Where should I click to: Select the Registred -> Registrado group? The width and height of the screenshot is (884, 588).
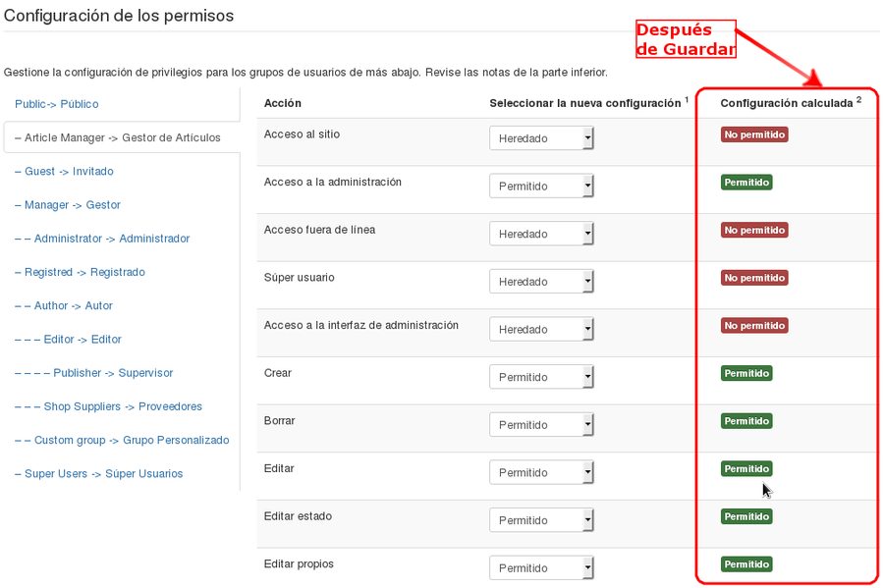[x=80, y=272]
